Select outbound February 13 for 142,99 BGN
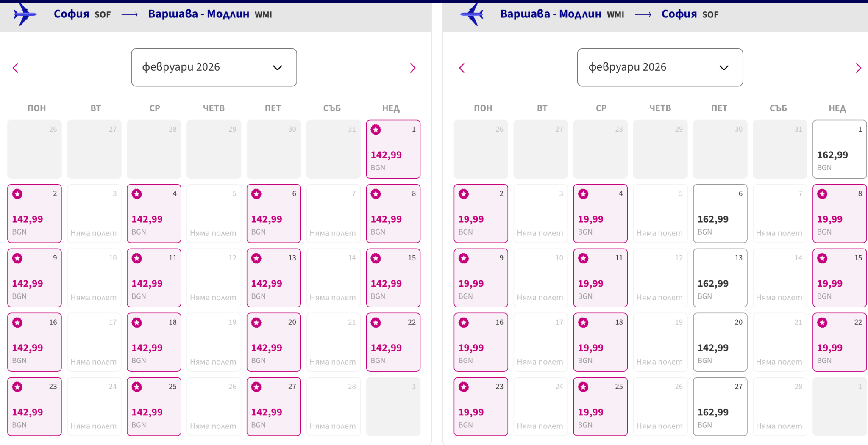Image resolution: width=868 pixels, height=445 pixels. [x=274, y=278]
